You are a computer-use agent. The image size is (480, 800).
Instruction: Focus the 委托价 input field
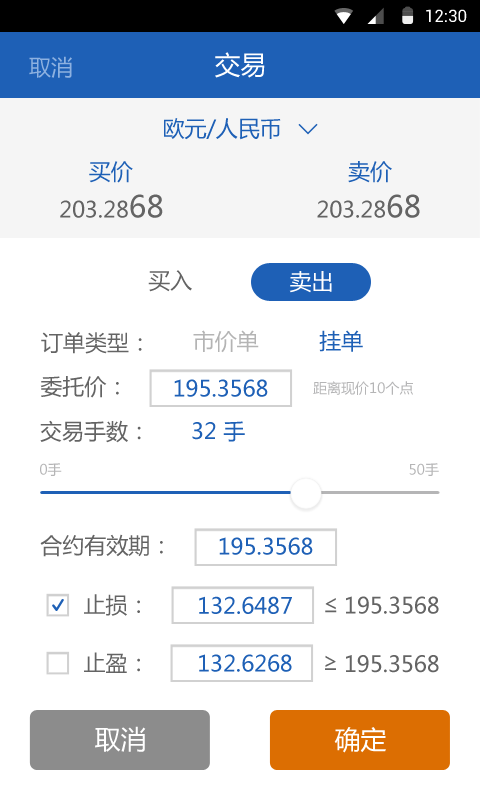click(x=220, y=388)
